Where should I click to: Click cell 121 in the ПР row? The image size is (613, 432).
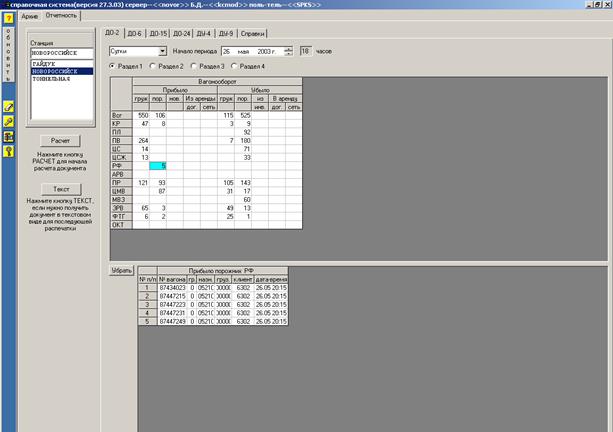pos(141,183)
